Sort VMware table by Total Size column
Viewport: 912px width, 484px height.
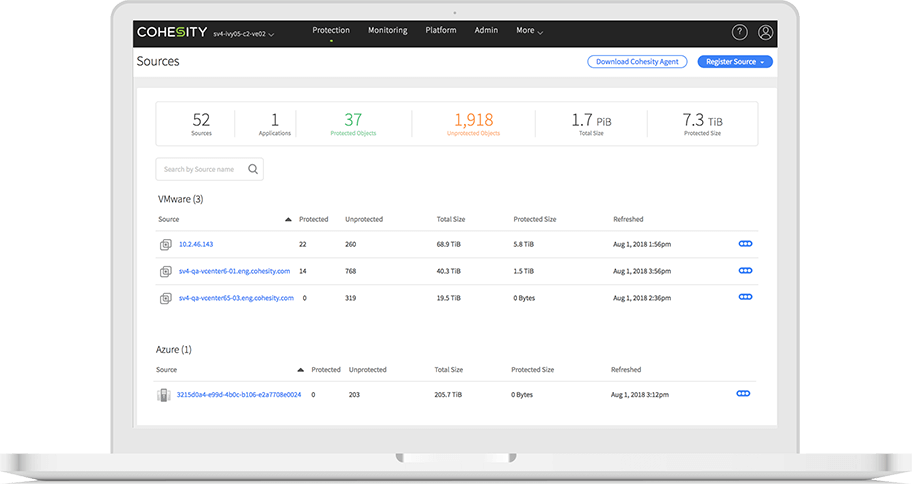pos(451,219)
